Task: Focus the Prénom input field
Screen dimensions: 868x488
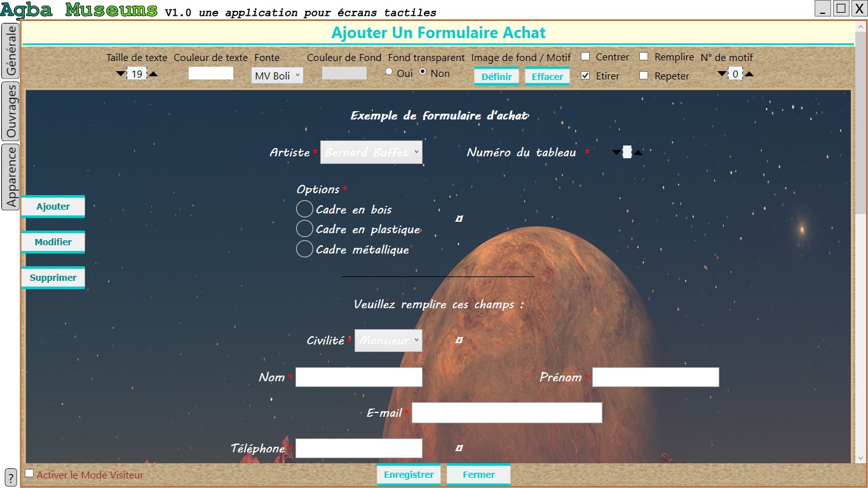Action: (x=656, y=377)
